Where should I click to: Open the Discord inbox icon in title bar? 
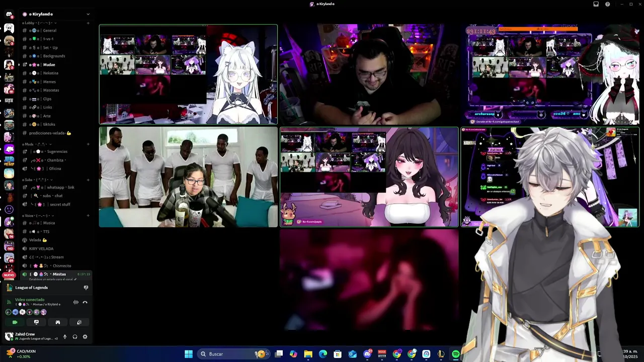(x=596, y=4)
